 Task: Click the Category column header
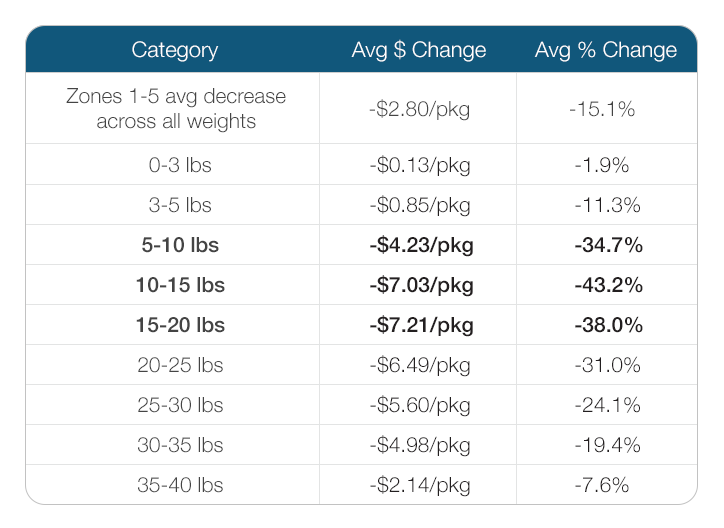174,50
